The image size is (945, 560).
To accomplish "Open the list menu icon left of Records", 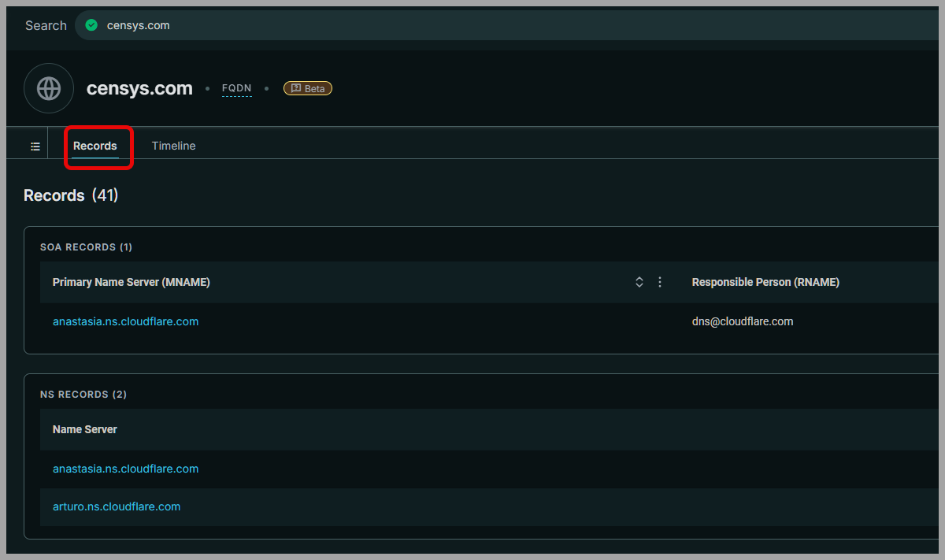I will tap(35, 146).
